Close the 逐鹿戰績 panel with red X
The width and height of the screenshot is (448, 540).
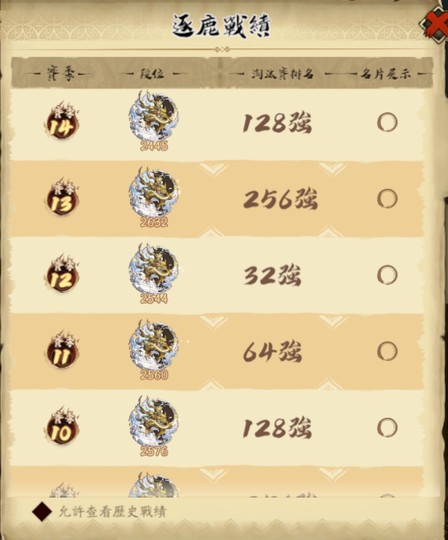click(436, 23)
